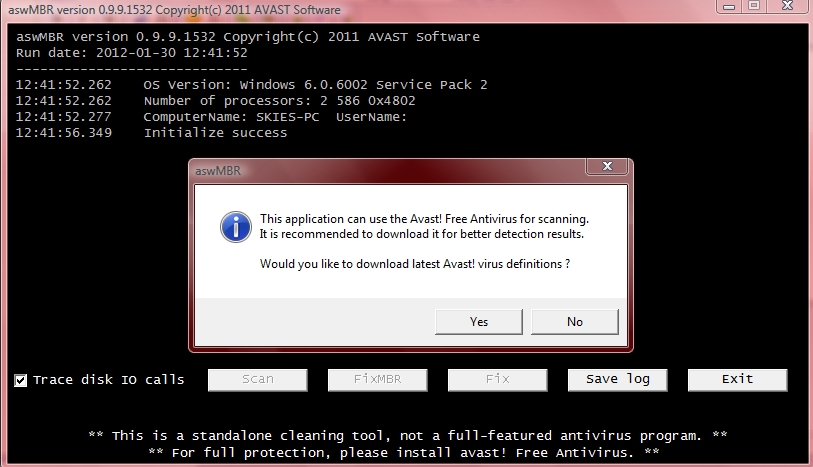Click the blue information icon in the dialog
The width and height of the screenshot is (813, 467).
click(x=236, y=227)
